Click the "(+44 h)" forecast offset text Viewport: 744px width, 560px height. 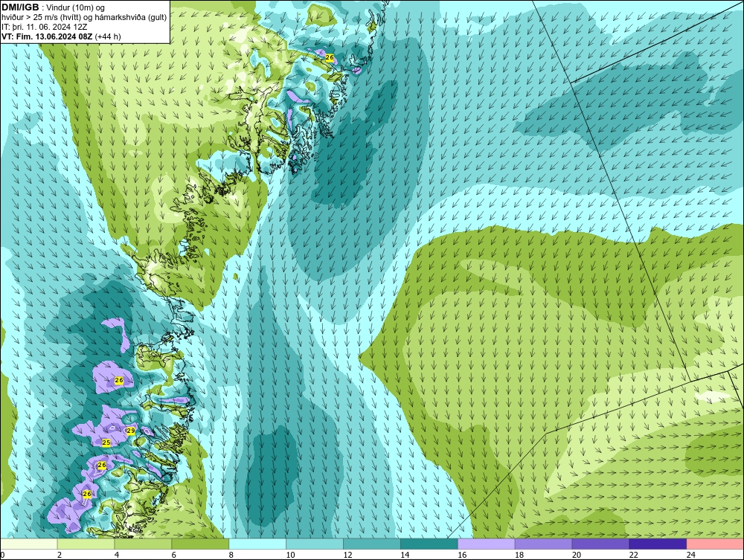coord(108,36)
